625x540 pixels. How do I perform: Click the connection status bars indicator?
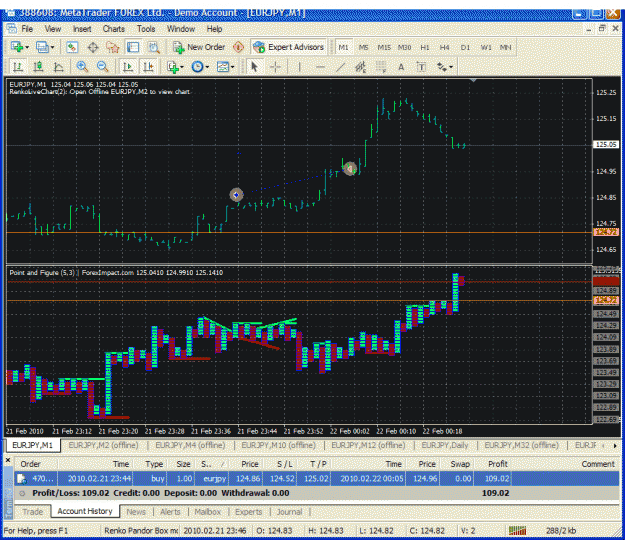point(517,530)
